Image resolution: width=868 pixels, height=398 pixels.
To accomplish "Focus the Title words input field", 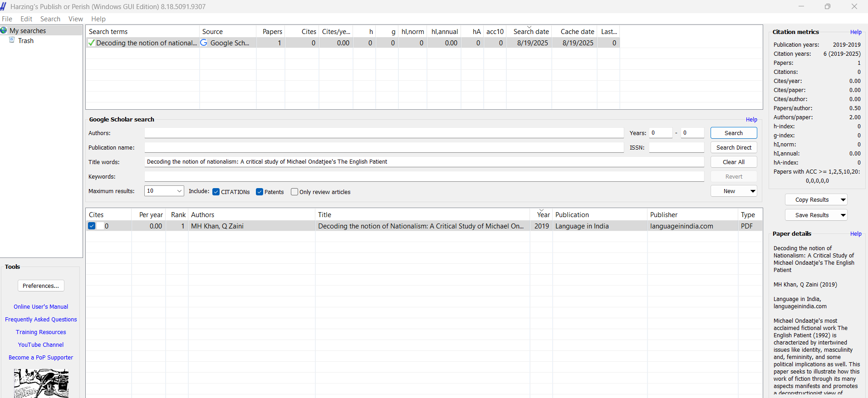I will [424, 162].
